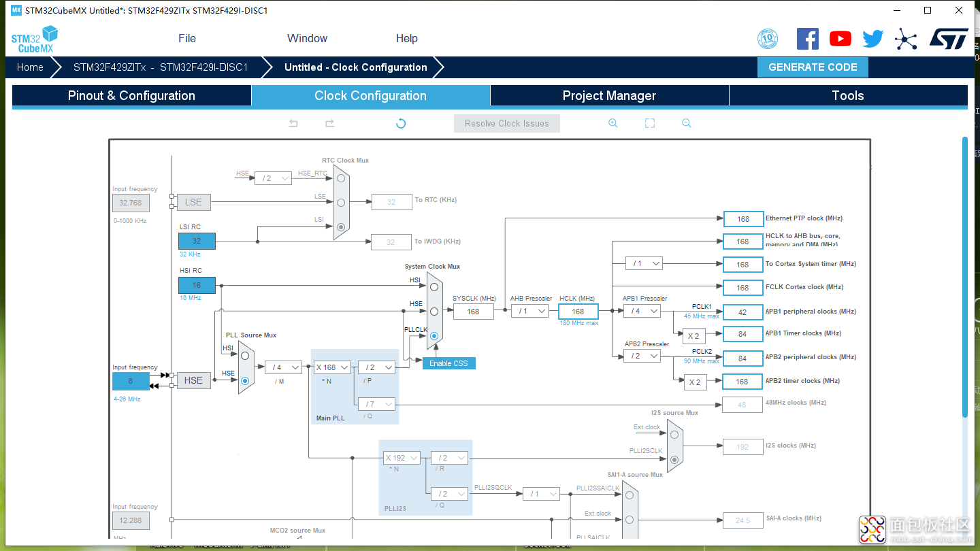Select LSI in RTC Clock Mux
This screenshot has height=551, width=980.
(341, 227)
